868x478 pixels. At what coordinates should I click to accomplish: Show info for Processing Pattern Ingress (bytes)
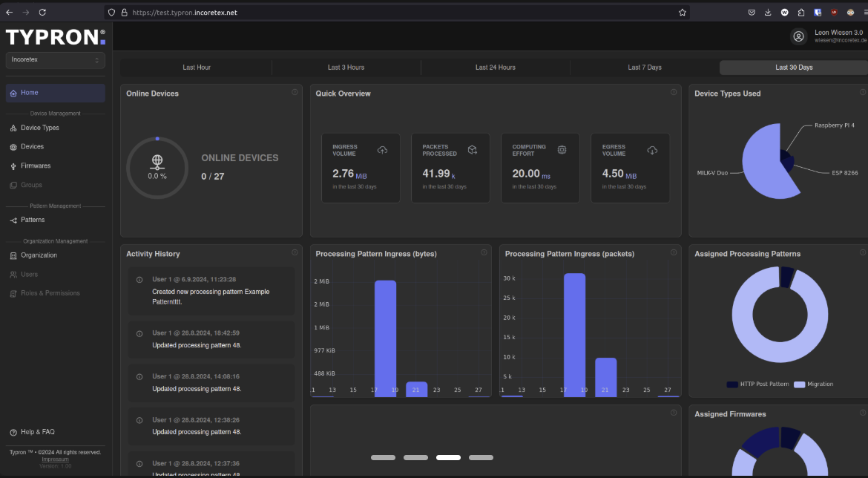coord(484,252)
